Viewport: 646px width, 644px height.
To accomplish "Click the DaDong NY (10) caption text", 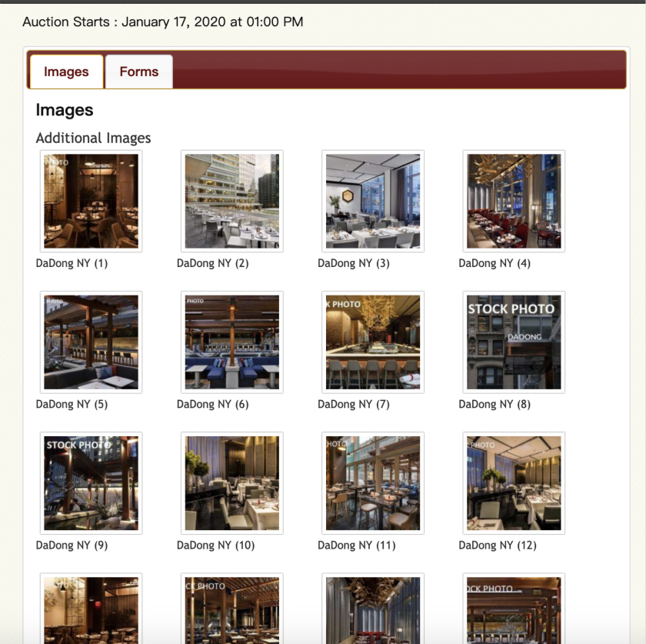I will 215,545.
